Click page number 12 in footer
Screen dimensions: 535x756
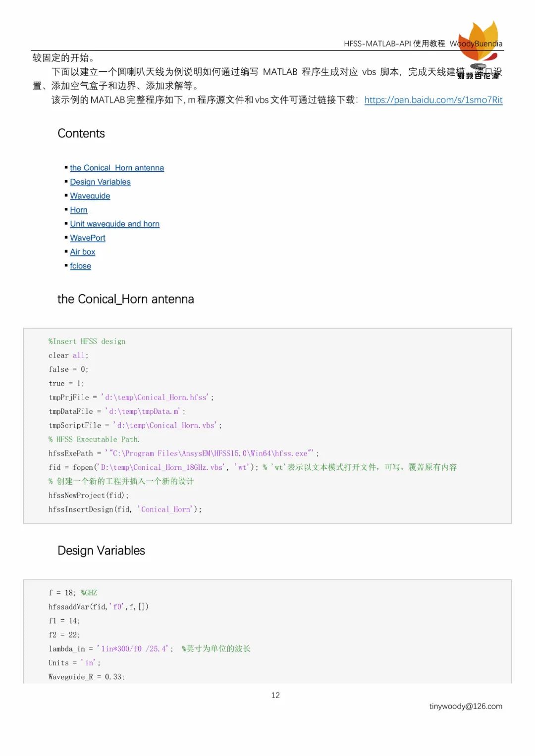[x=275, y=696]
